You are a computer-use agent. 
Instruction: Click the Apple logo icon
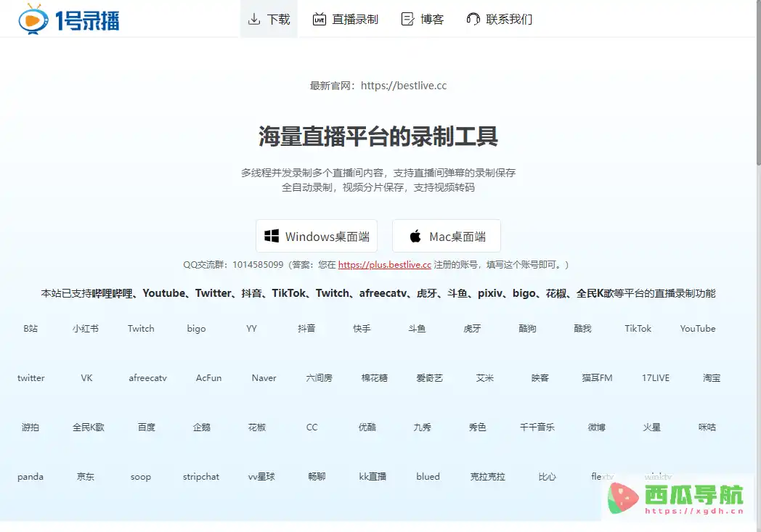(x=415, y=236)
